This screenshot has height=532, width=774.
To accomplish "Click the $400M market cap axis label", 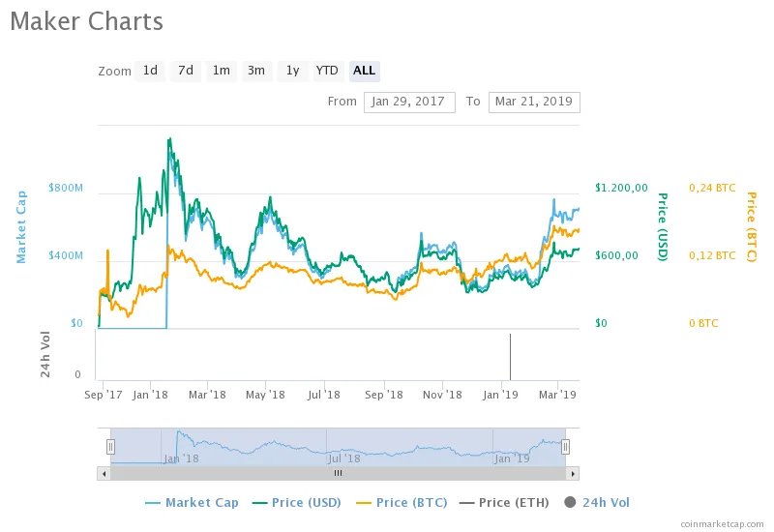I will pos(66,255).
